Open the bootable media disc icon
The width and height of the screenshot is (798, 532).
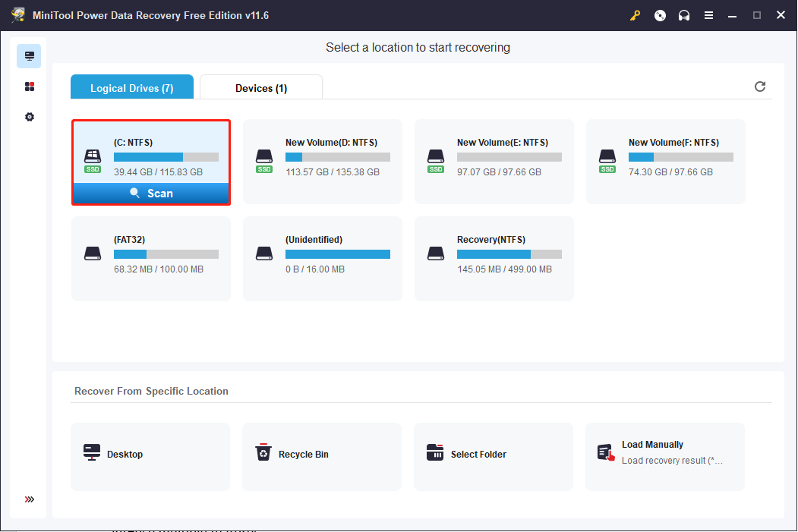[660, 15]
